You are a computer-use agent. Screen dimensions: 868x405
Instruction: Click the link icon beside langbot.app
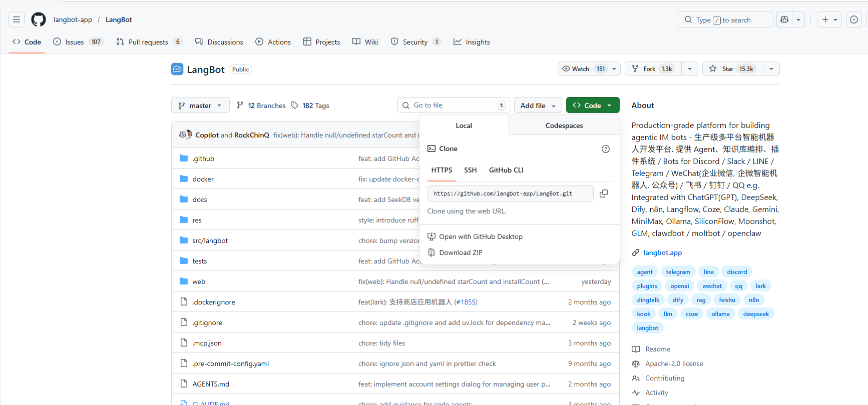[636, 252]
